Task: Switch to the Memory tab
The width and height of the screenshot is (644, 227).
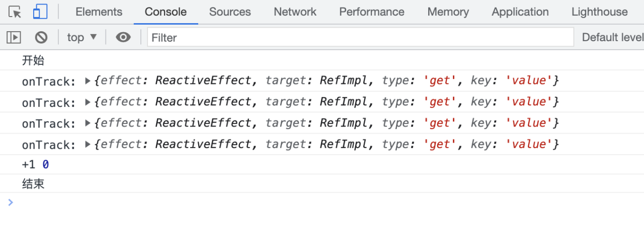Action: pos(448,12)
